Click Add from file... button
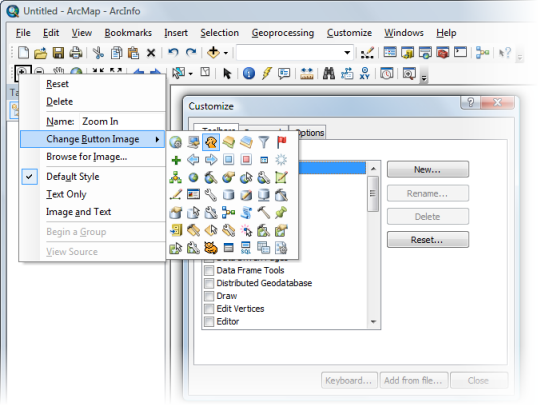The image size is (538, 405). click(413, 380)
